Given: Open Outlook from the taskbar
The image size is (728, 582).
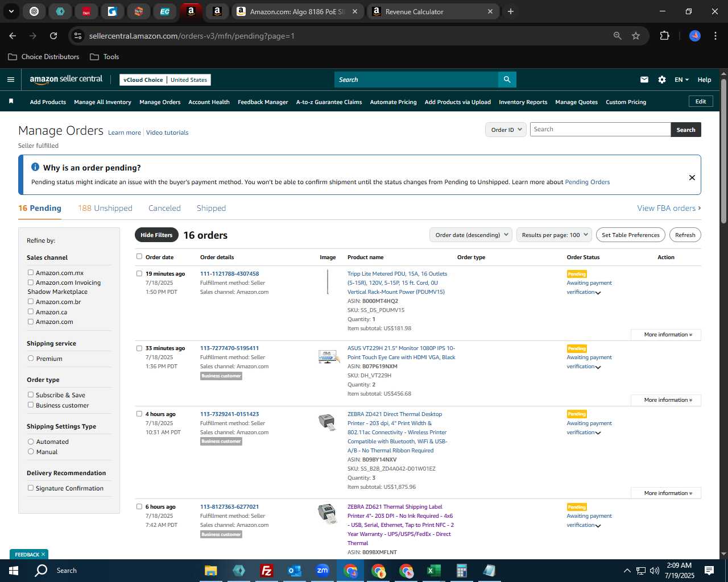Looking at the screenshot, I should point(294,571).
